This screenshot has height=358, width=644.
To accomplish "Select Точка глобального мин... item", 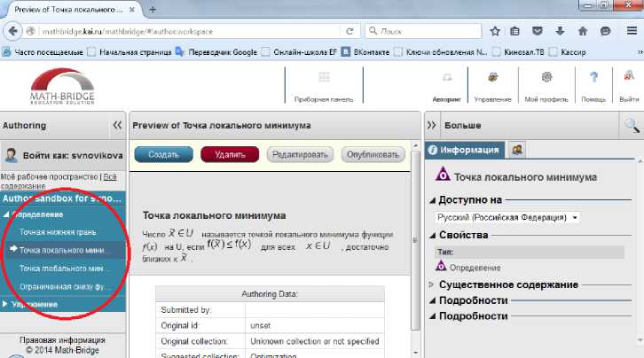I will tap(64, 268).
